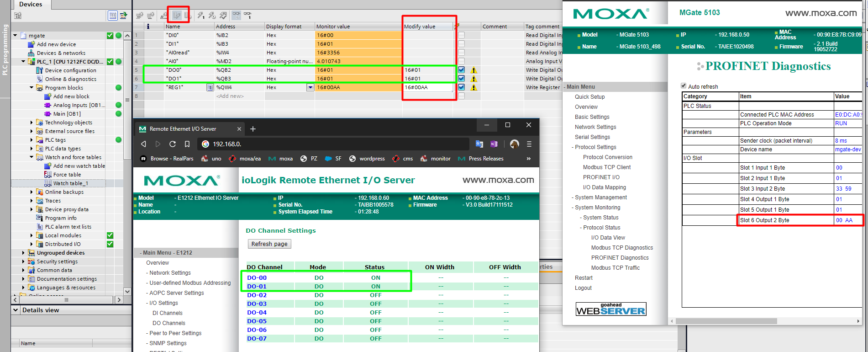Click the warning icon on the DO0 row
The image size is (868, 352).
474,70
